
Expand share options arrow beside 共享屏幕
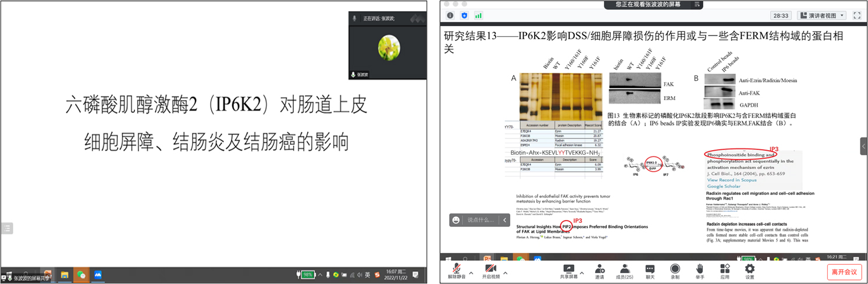click(x=583, y=272)
